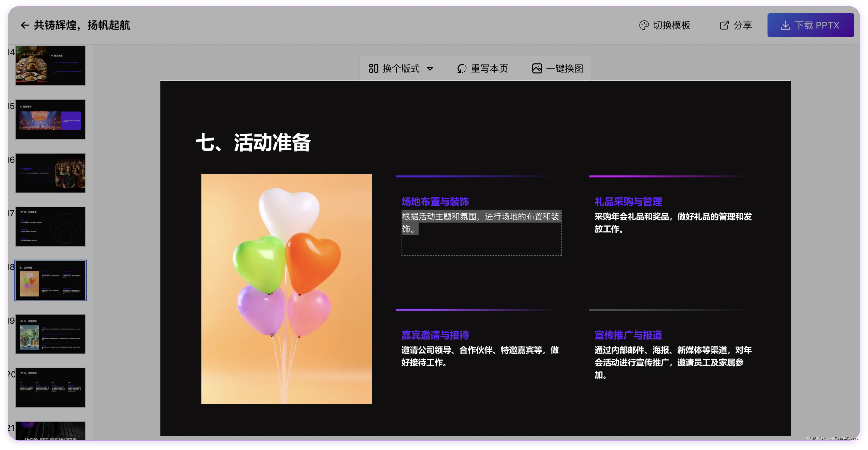Screen dimensions: 868x450
Task: Click the rewrite icon for 重写本页
Action: coord(462,68)
